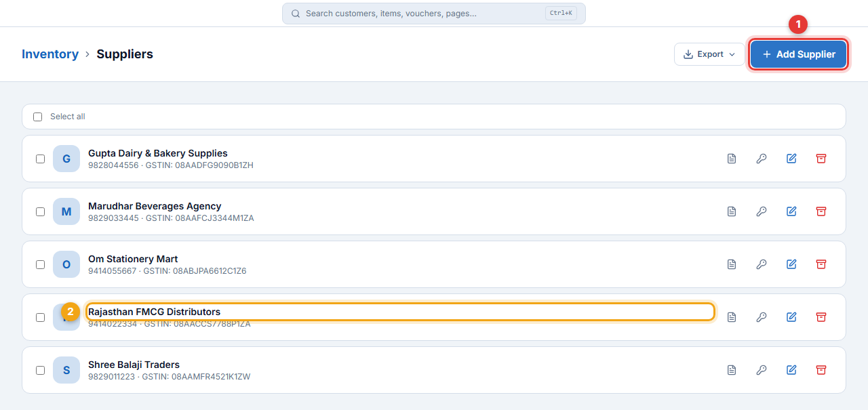Toggle the Select all checkbox
The width and height of the screenshot is (868, 410).
coord(38,117)
